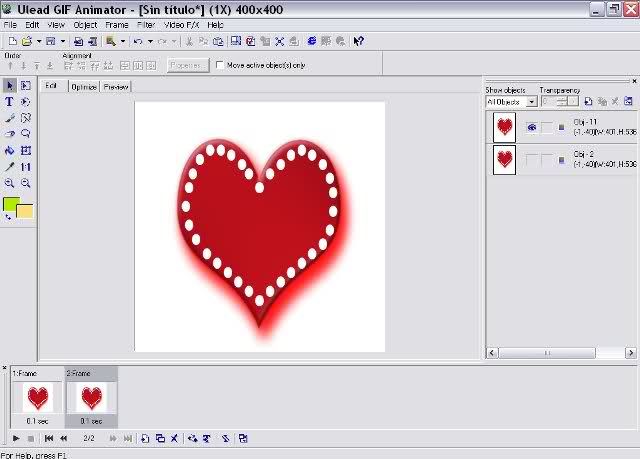640x459 pixels.
Task: Click the Zoom In magnifier tool
Action: pos(9,183)
